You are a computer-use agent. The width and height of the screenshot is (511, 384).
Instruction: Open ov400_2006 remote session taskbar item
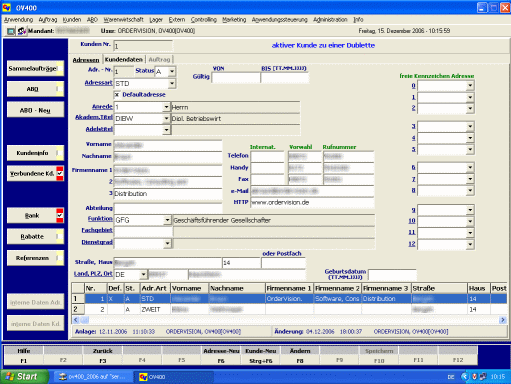(92, 377)
